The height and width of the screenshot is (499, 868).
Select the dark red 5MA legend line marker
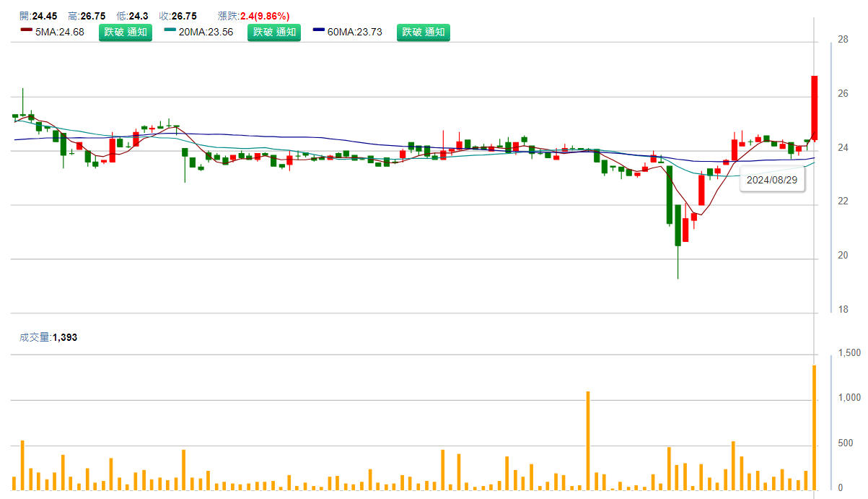tap(26, 30)
